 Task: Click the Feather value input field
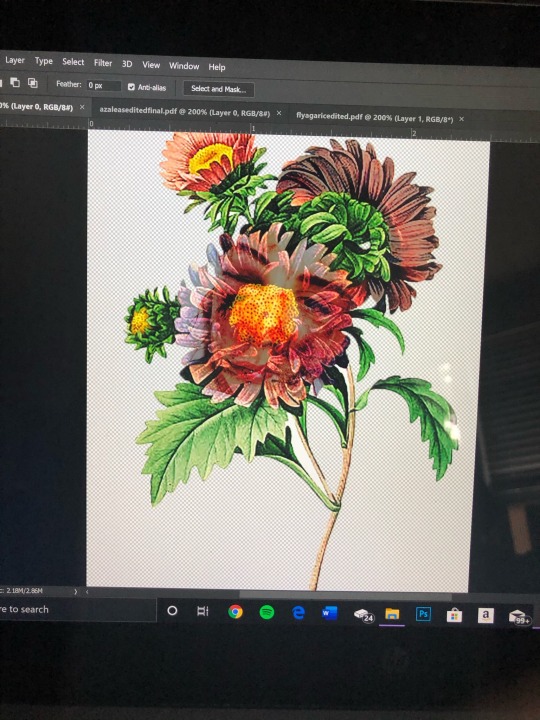pos(104,85)
